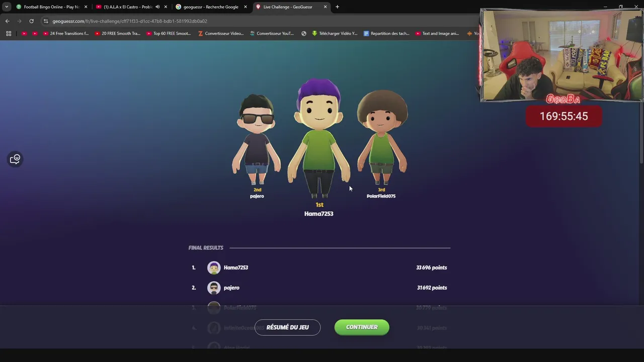View site information icon in address bar
Viewport: 644px width, 362px height.
[x=46, y=21]
